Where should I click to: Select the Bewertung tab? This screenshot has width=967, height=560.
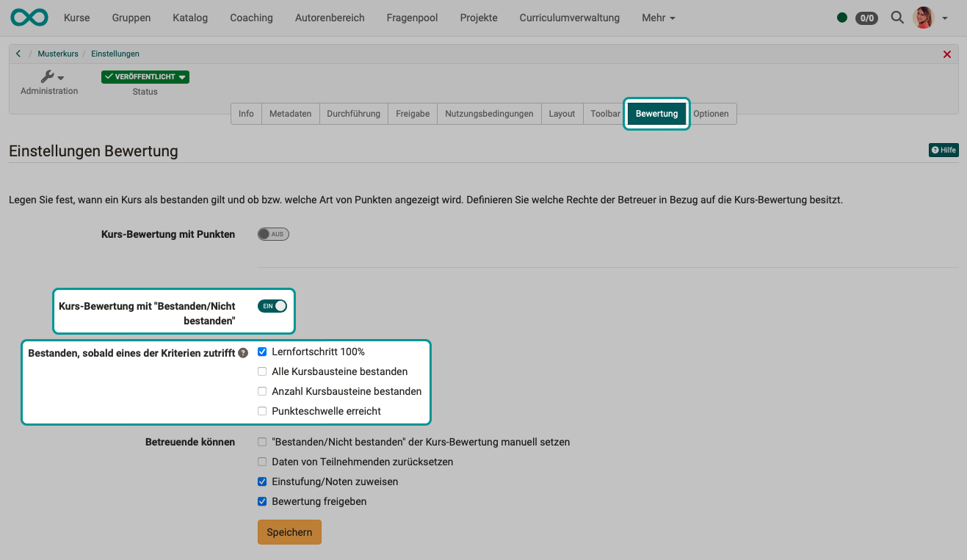[656, 114]
